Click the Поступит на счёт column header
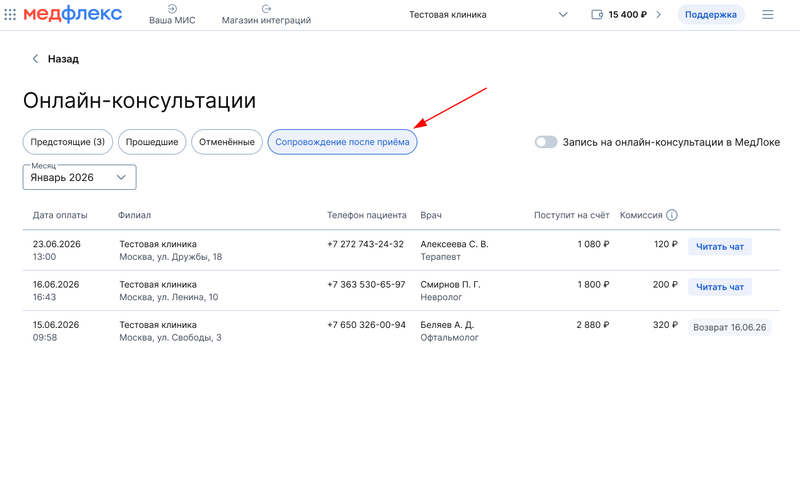 pos(571,215)
